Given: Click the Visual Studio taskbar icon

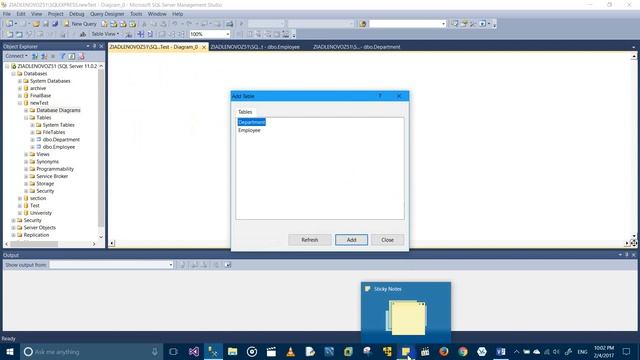Looking at the screenshot, I should click(x=193, y=351).
